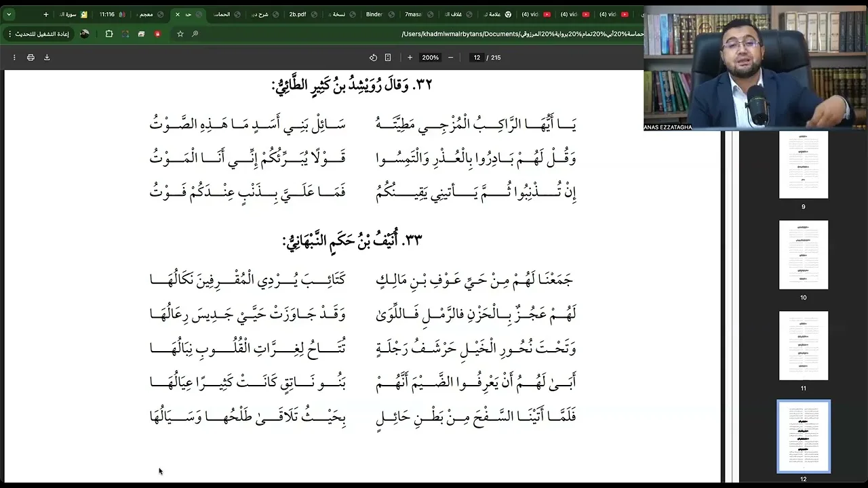Bookmark this page with the star
The height and width of the screenshot is (488, 868).
tap(180, 34)
